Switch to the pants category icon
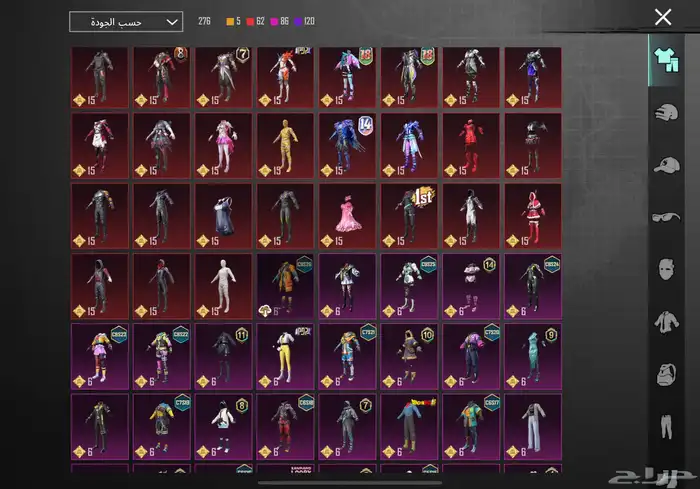Screen dimensions: 700x489 664,428
